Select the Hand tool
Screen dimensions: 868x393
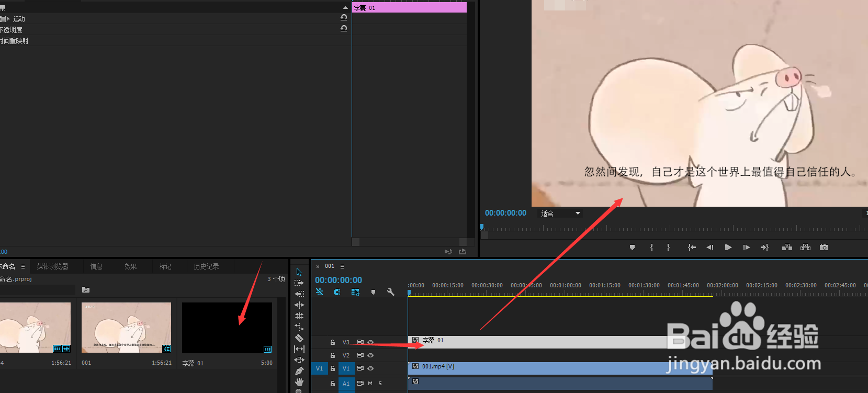299,382
